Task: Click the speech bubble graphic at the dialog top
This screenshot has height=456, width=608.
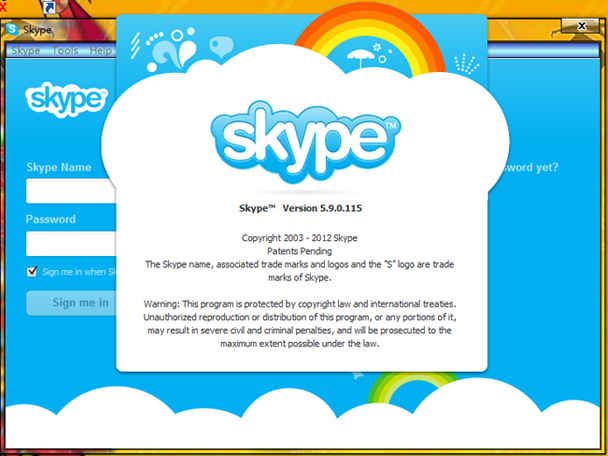Action: point(221,46)
